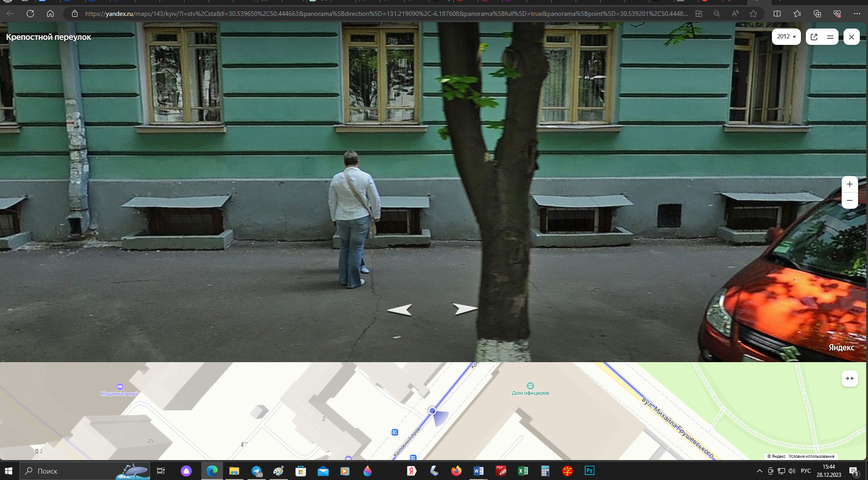Select the Национальный hotel map label
This screenshot has width=868, height=480.
pos(120,390)
